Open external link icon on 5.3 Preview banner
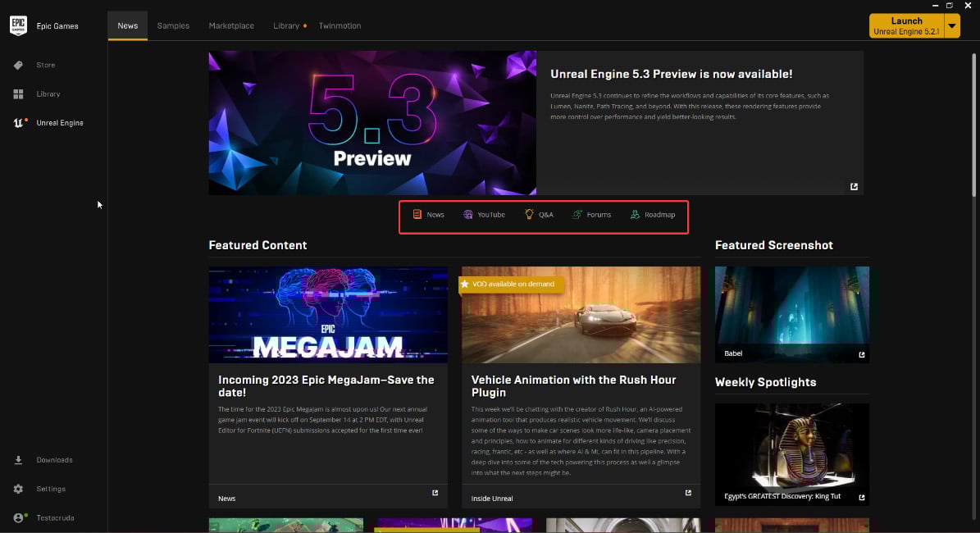The width and height of the screenshot is (980, 533). pos(854,187)
